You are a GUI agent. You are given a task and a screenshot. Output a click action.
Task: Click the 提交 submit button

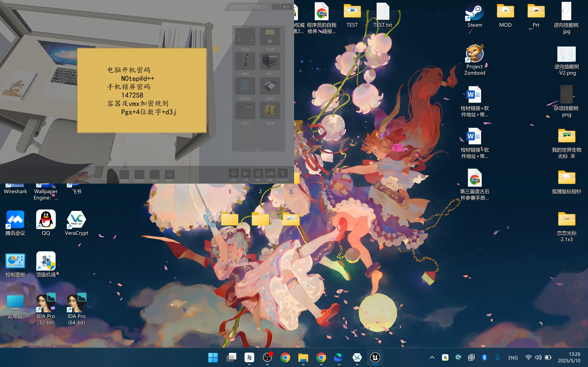[x=287, y=7]
